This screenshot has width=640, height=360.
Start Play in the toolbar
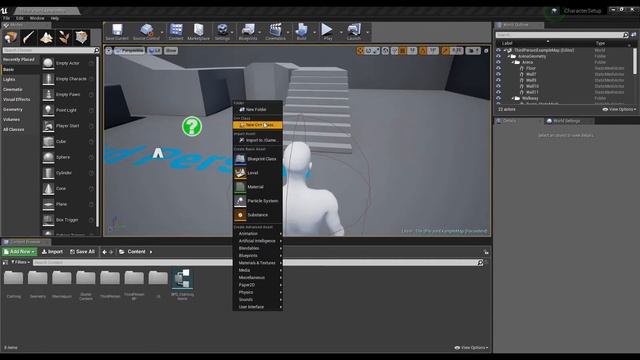click(x=327, y=31)
